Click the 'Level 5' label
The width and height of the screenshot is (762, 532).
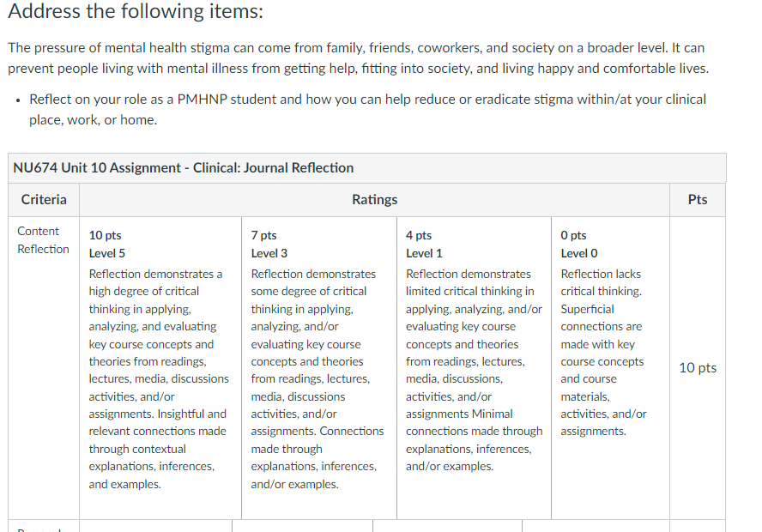point(107,253)
